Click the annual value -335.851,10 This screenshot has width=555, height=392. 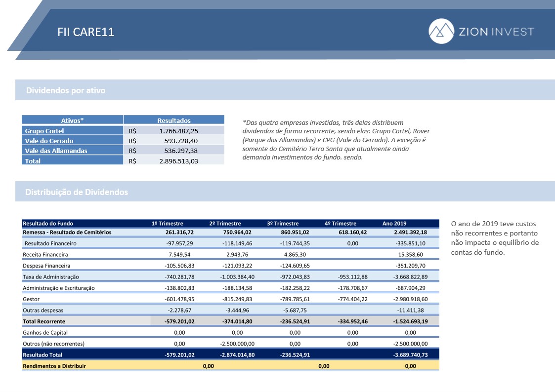click(410, 243)
